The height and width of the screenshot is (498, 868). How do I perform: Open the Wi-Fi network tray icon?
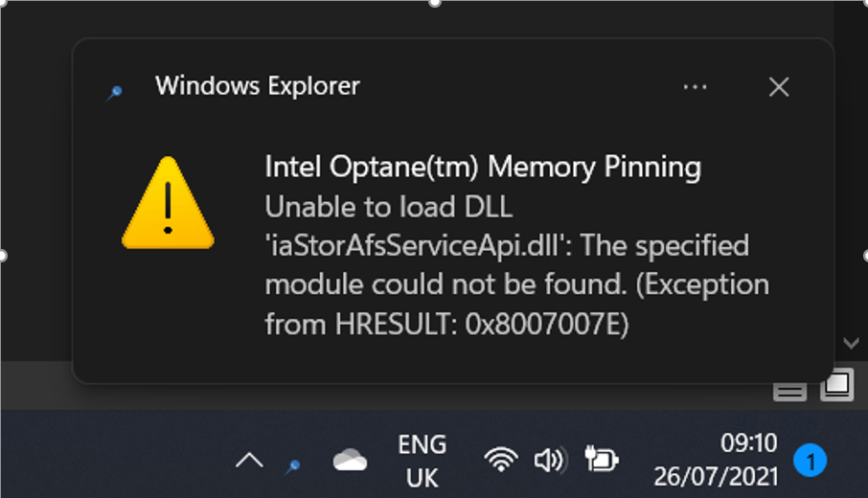pyautogui.click(x=500, y=461)
